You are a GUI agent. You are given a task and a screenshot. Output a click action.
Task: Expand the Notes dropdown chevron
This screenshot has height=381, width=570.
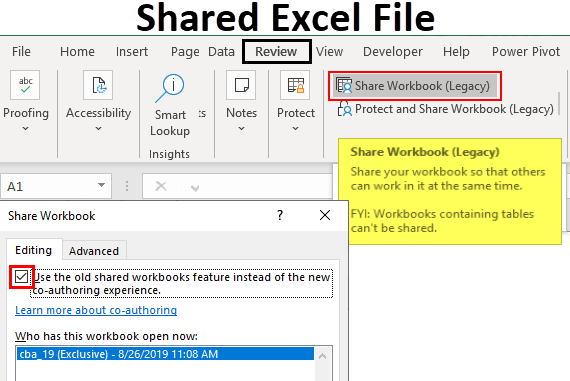click(241, 128)
